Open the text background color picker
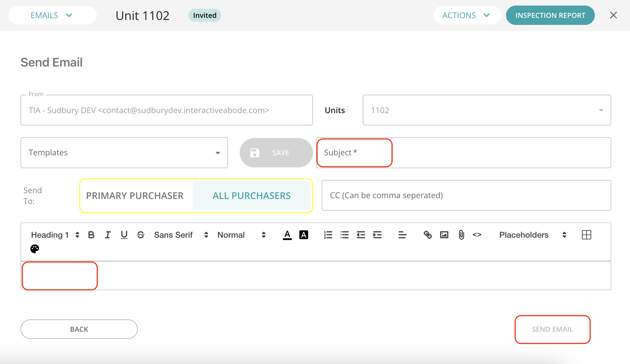This screenshot has height=364, width=630. pos(304,235)
